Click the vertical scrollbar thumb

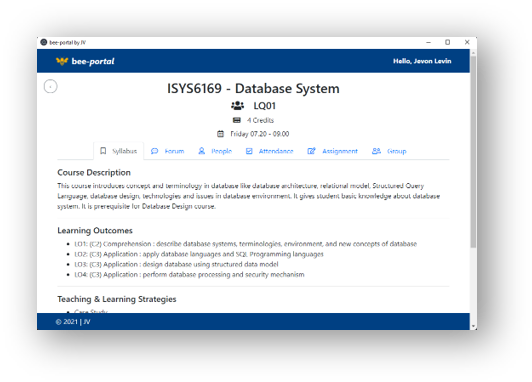tap(473, 152)
